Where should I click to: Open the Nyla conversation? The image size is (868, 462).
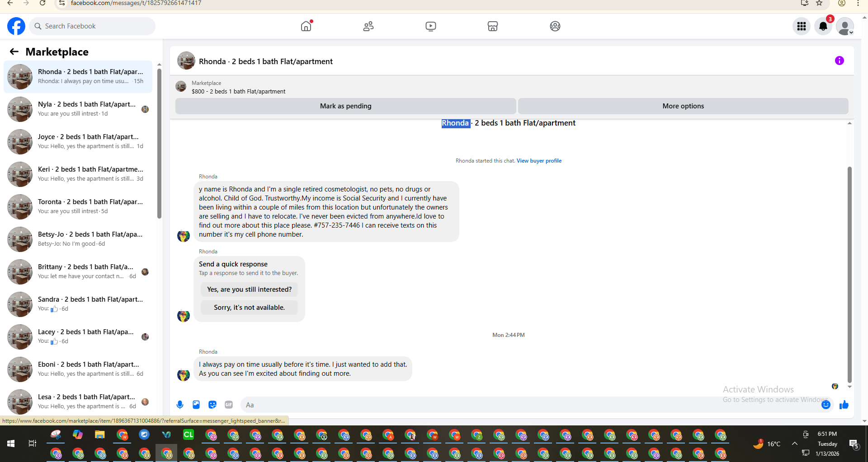click(78, 109)
